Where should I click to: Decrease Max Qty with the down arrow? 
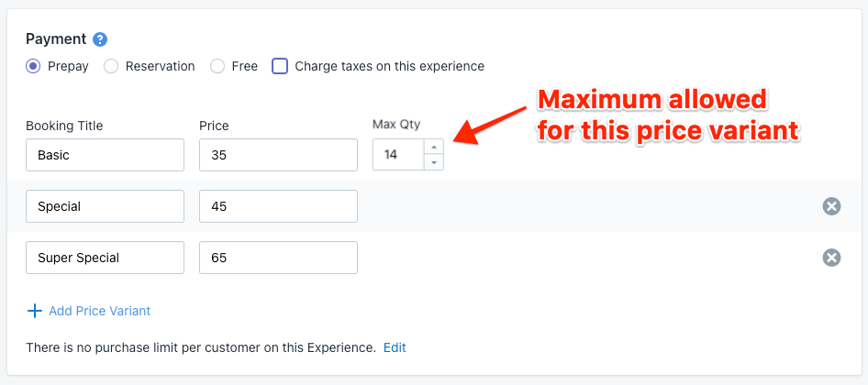[x=434, y=162]
